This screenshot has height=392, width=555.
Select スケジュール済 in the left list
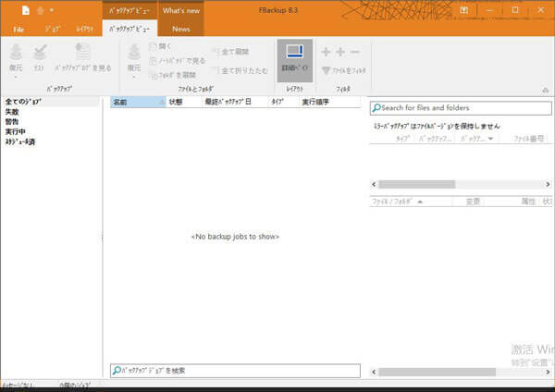click(x=20, y=141)
